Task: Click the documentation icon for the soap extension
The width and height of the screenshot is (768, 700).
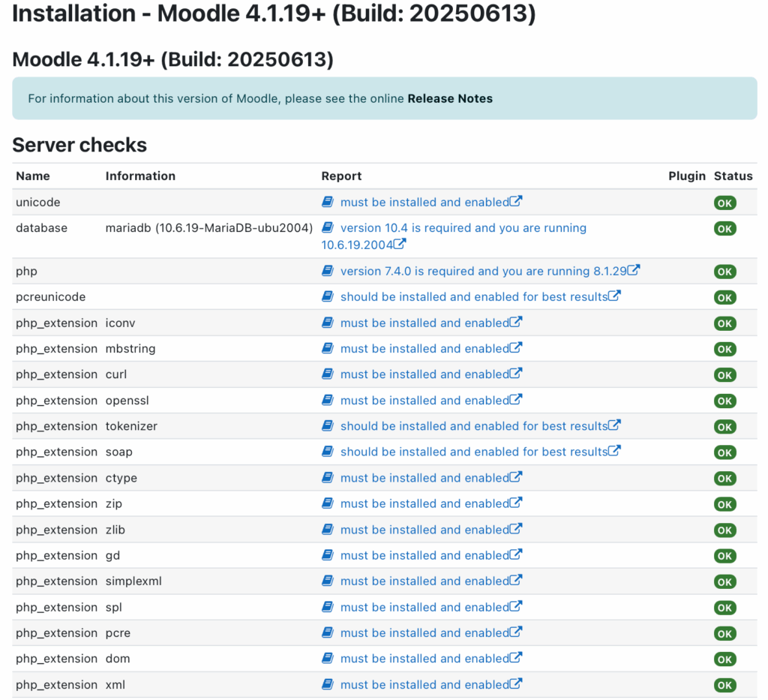Action: tap(328, 452)
